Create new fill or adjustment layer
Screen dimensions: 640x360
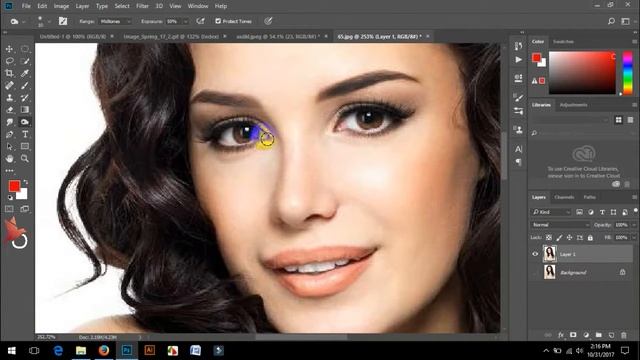pyautogui.click(x=586, y=335)
